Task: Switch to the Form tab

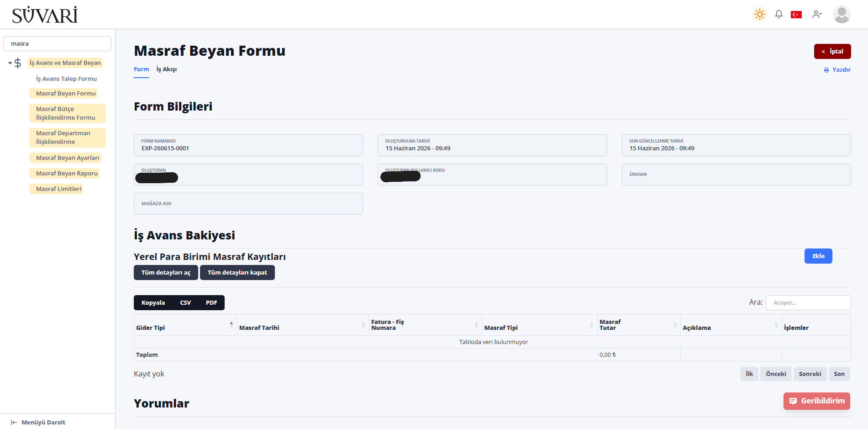Action: (141, 69)
